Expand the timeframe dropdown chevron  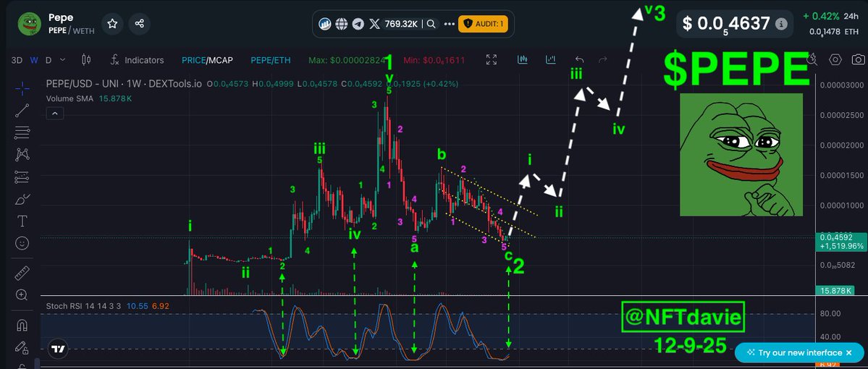coord(62,60)
